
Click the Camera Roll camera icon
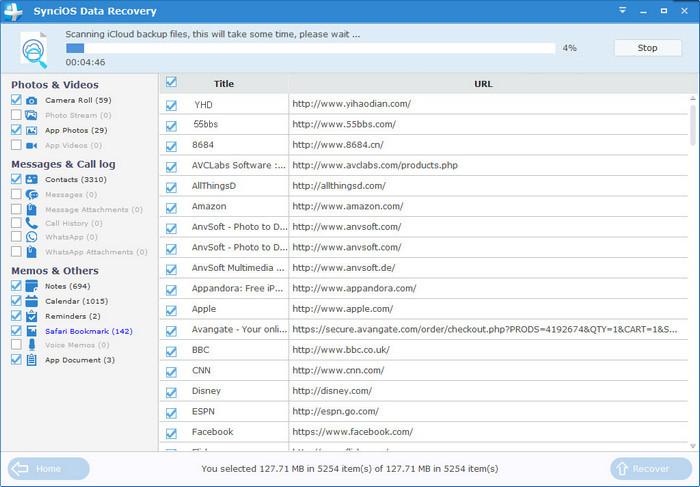31,100
